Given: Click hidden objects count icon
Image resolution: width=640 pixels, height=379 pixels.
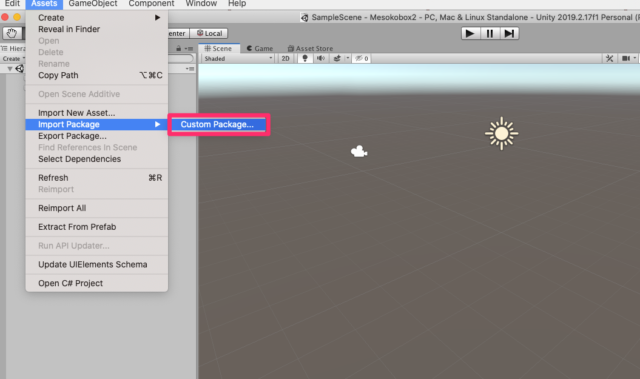Looking at the screenshot, I should pos(362,58).
